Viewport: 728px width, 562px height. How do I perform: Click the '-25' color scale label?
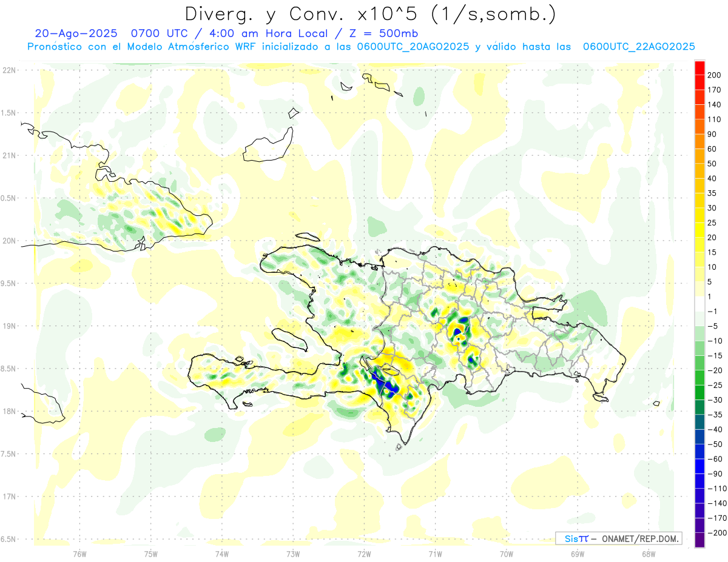point(716,385)
